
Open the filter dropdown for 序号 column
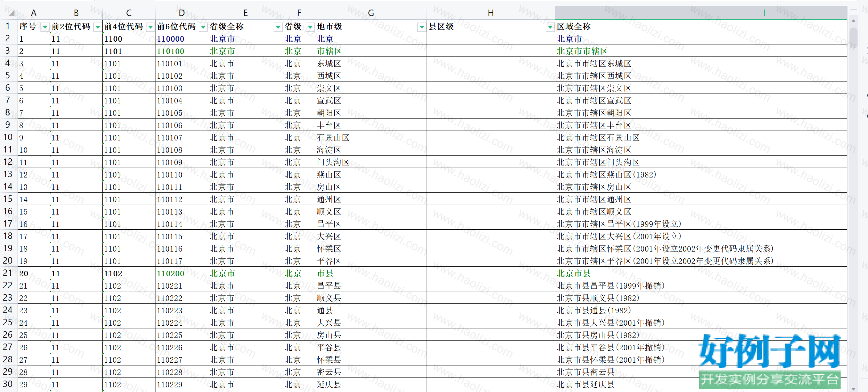45,27
